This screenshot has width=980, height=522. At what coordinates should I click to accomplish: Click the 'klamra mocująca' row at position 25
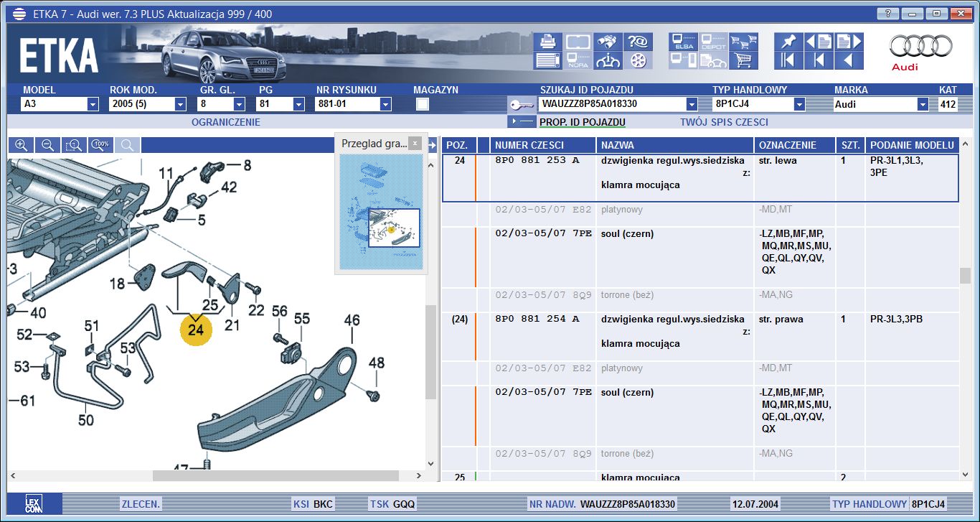click(700, 476)
